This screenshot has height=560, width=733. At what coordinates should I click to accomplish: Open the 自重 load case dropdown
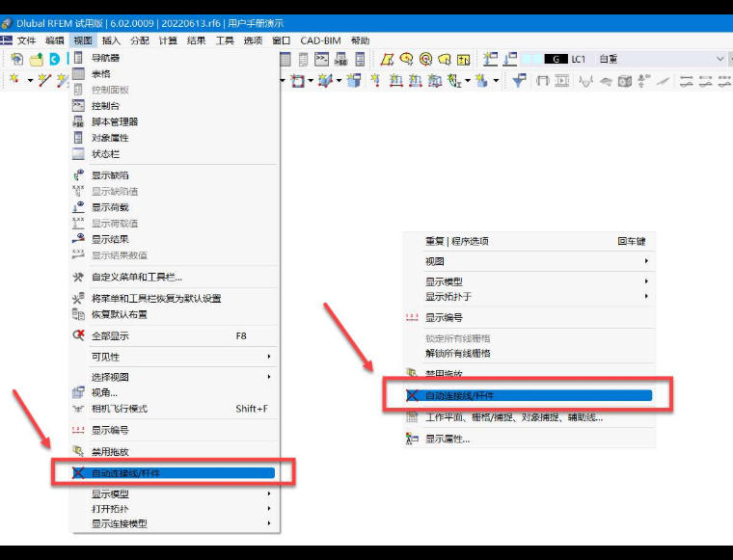(719, 59)
